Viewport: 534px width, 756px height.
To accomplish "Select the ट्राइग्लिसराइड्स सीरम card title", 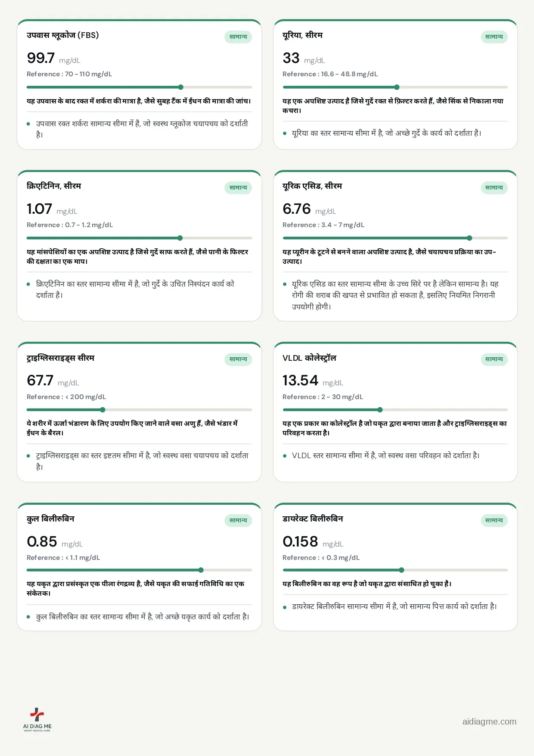I will pos(60,358).
